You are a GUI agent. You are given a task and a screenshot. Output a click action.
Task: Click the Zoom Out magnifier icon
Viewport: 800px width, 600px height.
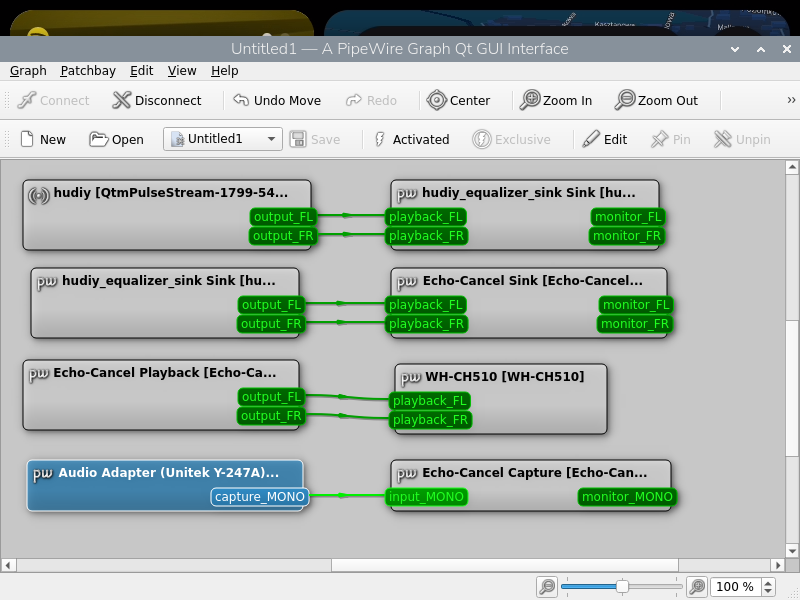pyautogui.click(x=625, y=100)
